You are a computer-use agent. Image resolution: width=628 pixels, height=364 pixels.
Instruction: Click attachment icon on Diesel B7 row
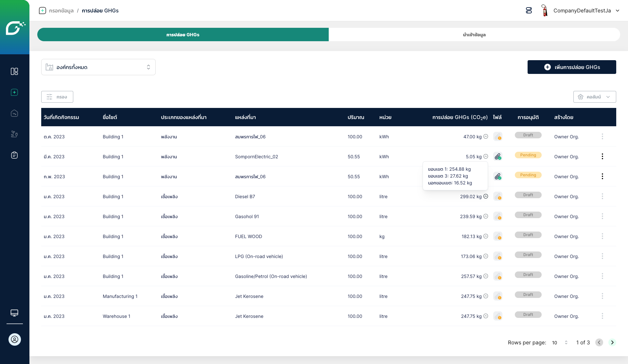[x=498, y=197]
